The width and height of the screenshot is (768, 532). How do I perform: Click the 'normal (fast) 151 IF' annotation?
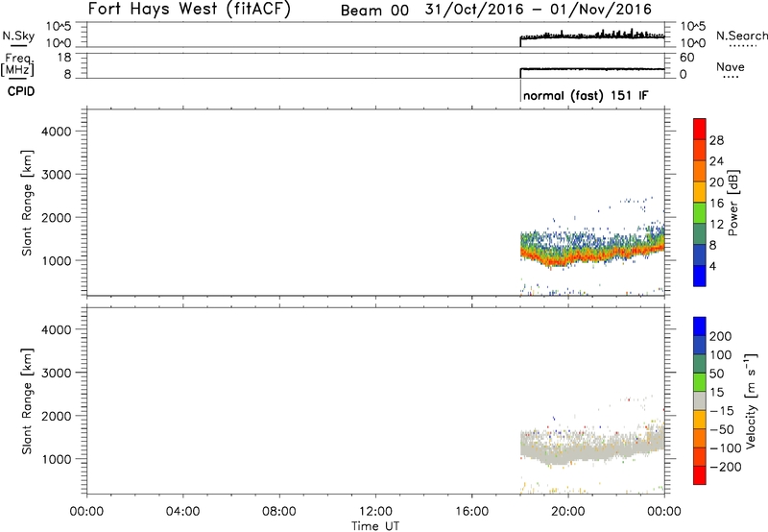pos(586,95)
